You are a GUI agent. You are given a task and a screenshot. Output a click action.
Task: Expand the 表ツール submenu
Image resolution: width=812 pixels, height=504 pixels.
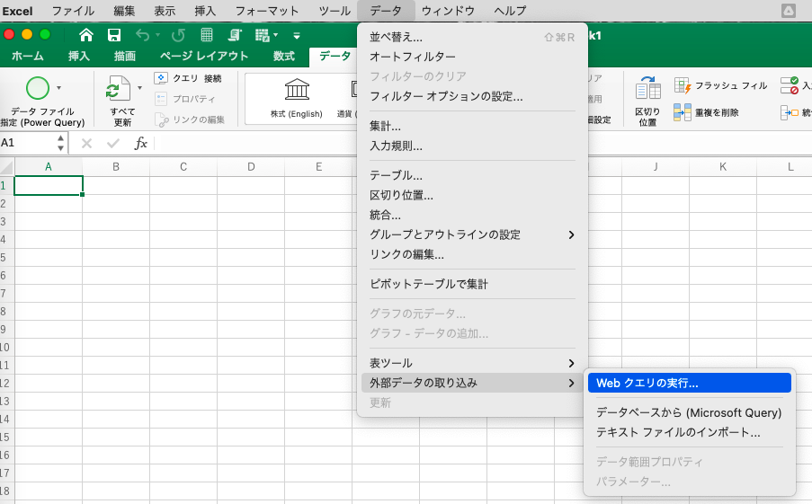[570, 363]
